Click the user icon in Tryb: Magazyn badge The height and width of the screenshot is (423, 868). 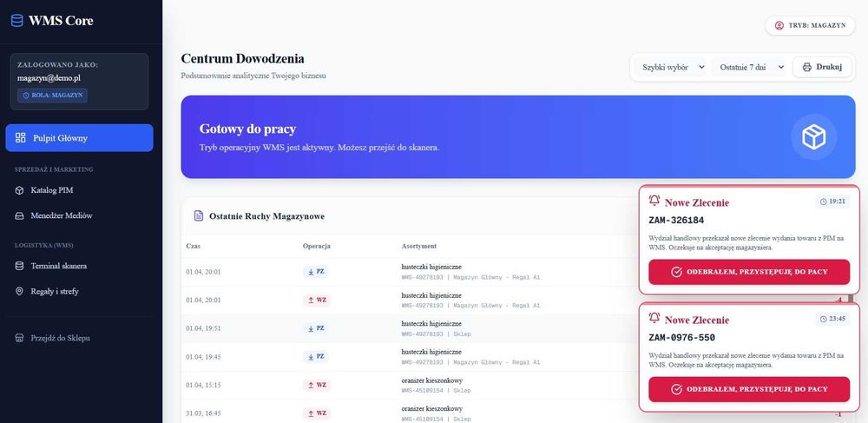[779, 25]
